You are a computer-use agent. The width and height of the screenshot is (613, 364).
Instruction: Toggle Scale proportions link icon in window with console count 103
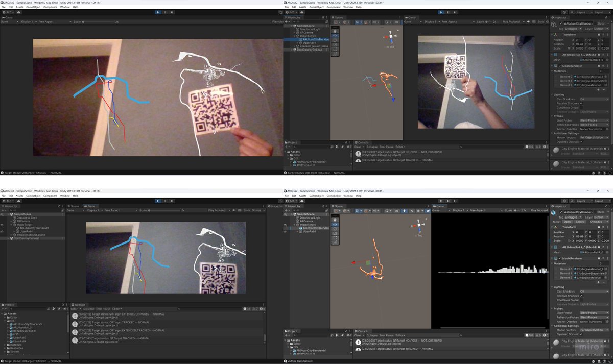[x=569, y=48]
